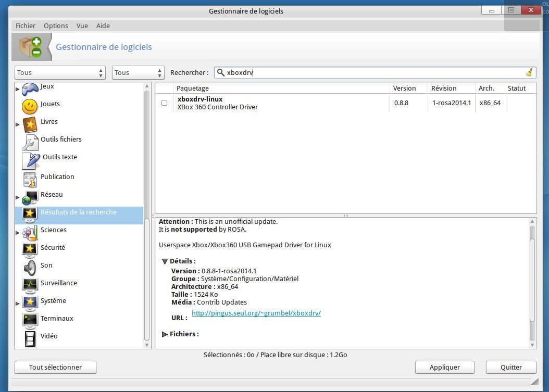
Task: Expand the Sciences category tree arrow
Action: pyautogui.click(x=18, y=233)
